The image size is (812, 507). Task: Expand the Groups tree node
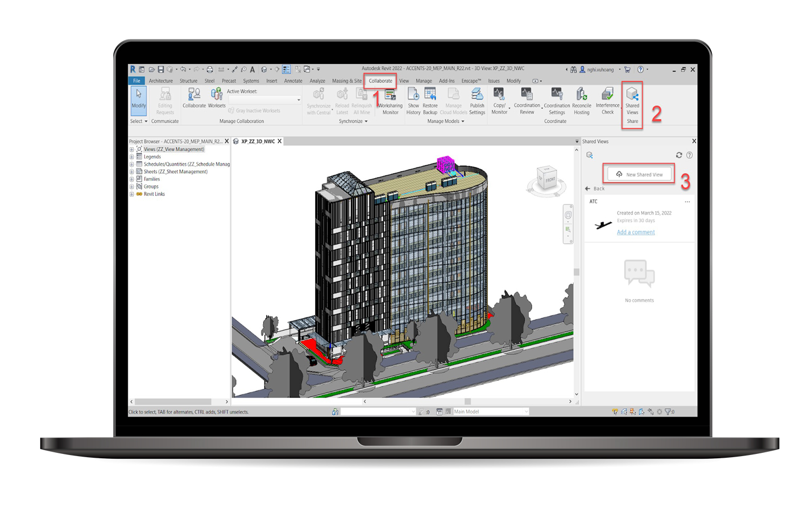point(132,186)
